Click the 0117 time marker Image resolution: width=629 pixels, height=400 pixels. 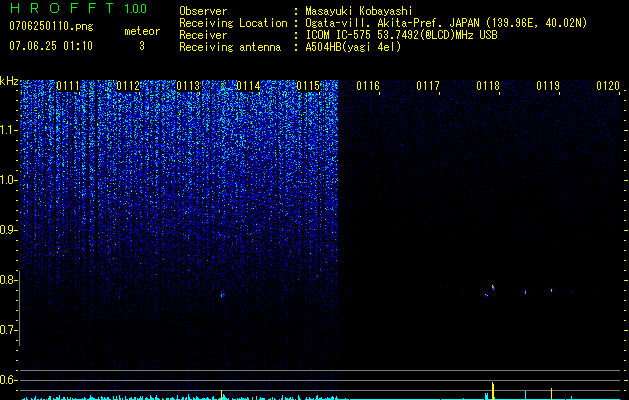(428, 86)
